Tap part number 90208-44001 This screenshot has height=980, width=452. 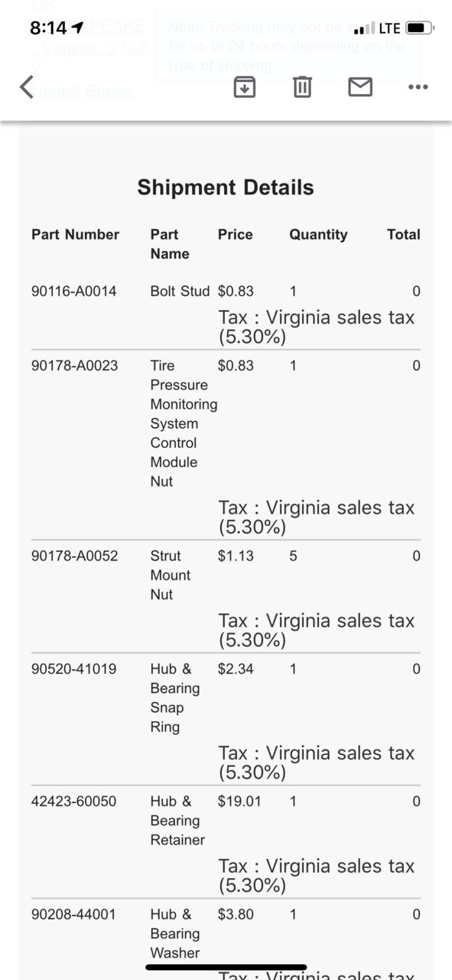pyautogui.click(x=74, y=914)
